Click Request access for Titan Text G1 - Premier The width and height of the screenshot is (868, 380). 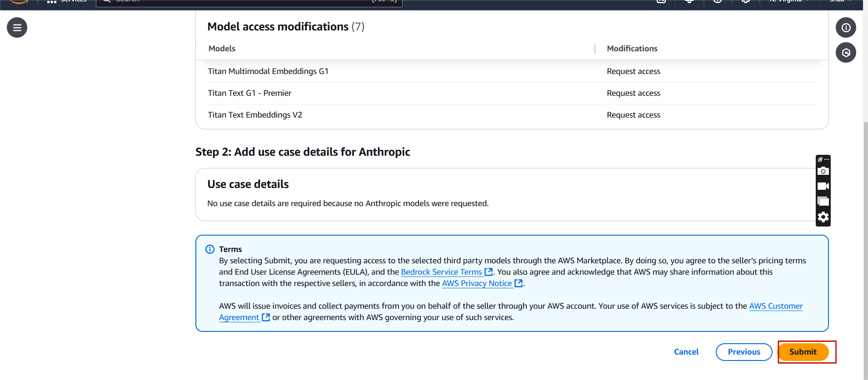point(634,93)
